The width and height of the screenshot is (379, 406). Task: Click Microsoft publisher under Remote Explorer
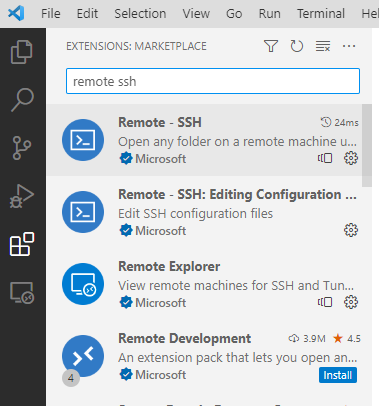click(x=161, y=303)
